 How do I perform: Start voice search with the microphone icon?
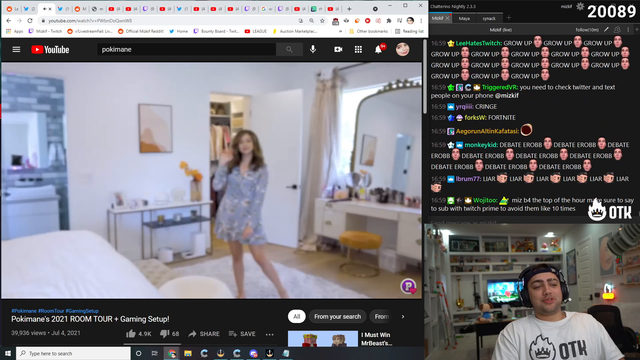pyautogui.click(x=313, y=49)
